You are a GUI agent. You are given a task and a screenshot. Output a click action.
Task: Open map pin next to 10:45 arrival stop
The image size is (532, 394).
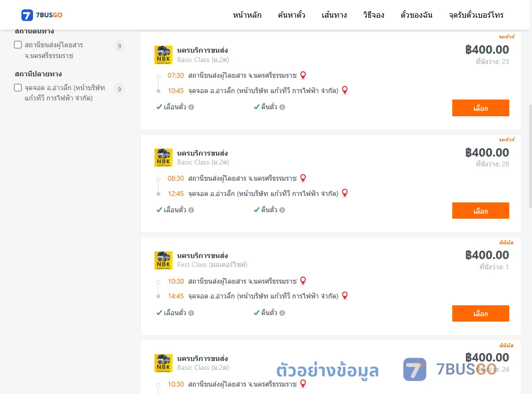click(345, 90)
